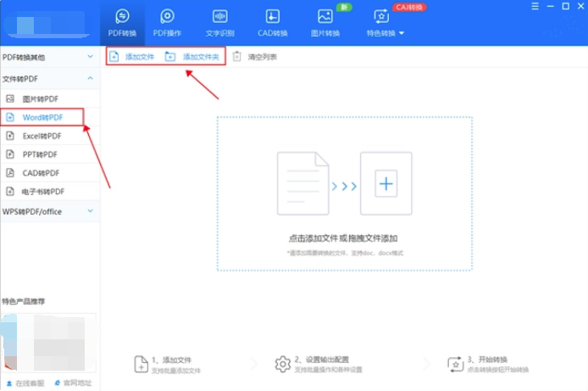This screenshot has height=391, width=588.
Task: Click the 特色产品推荐 label
Action: click(23, 301)
